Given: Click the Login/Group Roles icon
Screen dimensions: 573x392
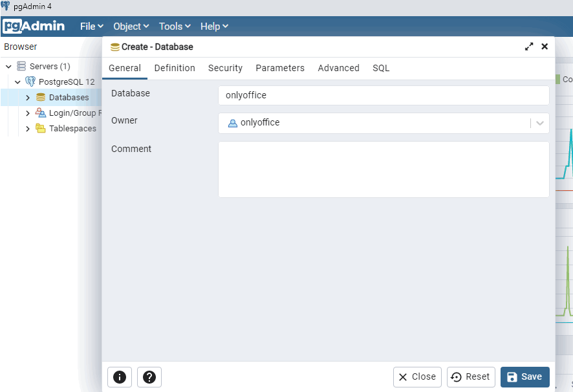Looking at the screenshot, I should [x=41, y=113].
